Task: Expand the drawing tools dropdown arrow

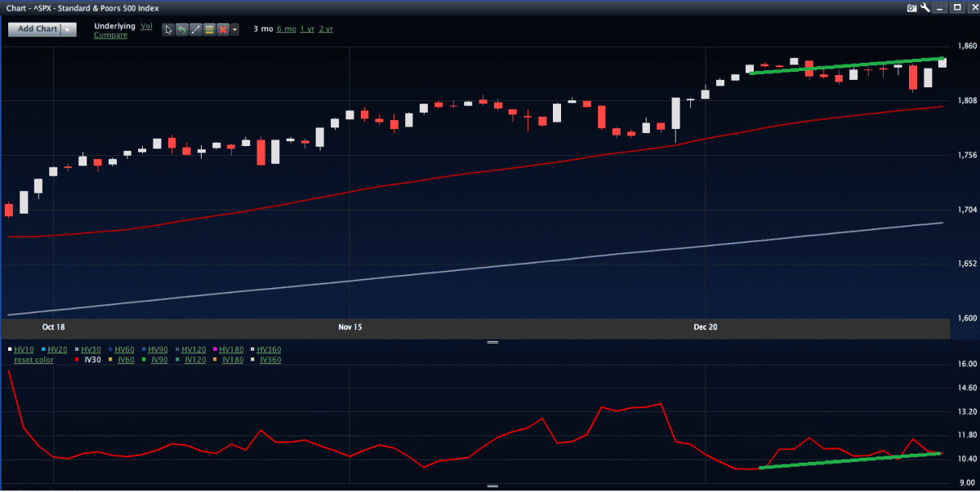Action: [x=235, y=29]
